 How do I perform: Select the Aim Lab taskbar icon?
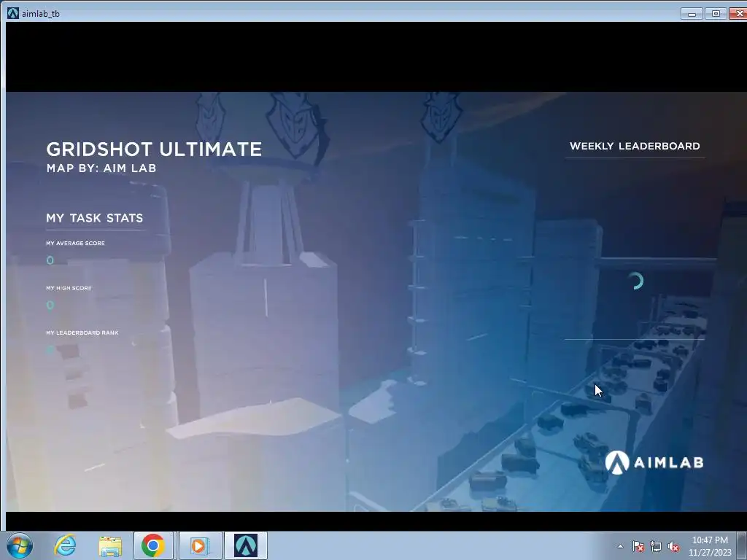(x=246, y=545)
